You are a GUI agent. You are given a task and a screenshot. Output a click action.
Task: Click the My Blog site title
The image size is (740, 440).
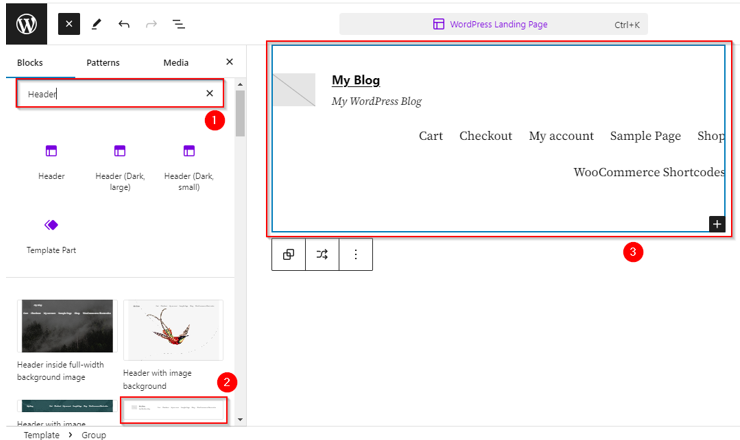pos(356,80)
